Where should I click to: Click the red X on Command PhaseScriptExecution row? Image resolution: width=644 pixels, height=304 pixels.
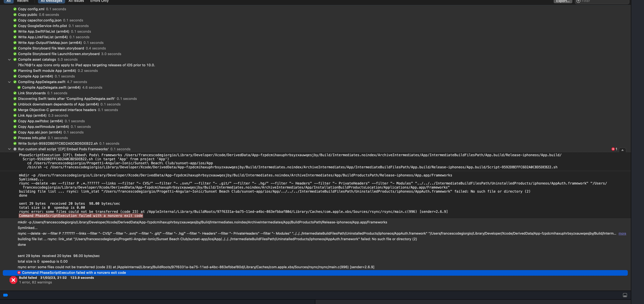[x=19, y=273]
